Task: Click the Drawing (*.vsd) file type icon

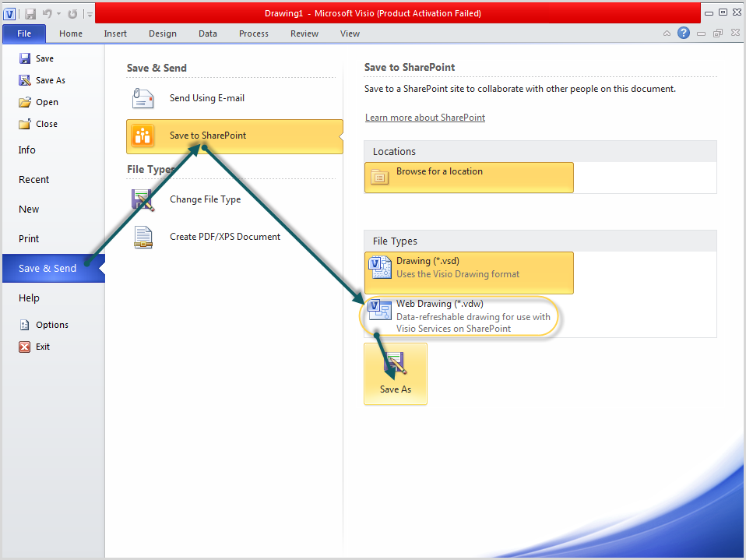Action: pyautogui.click(x=380, y=267)
